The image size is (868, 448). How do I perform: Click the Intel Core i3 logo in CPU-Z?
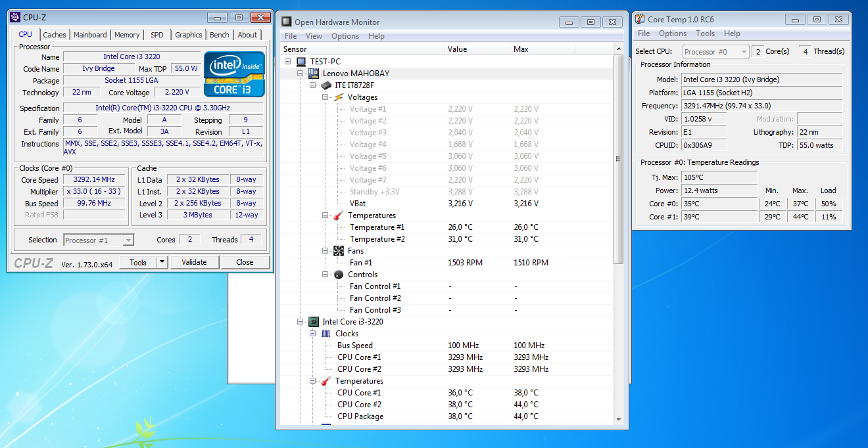tap(234, 74)
